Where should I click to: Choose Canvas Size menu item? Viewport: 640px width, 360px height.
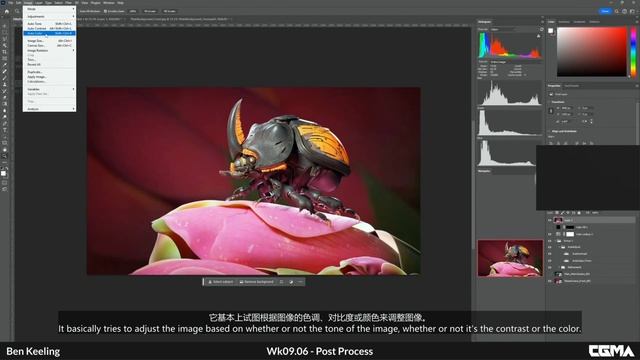pos(49,45)
